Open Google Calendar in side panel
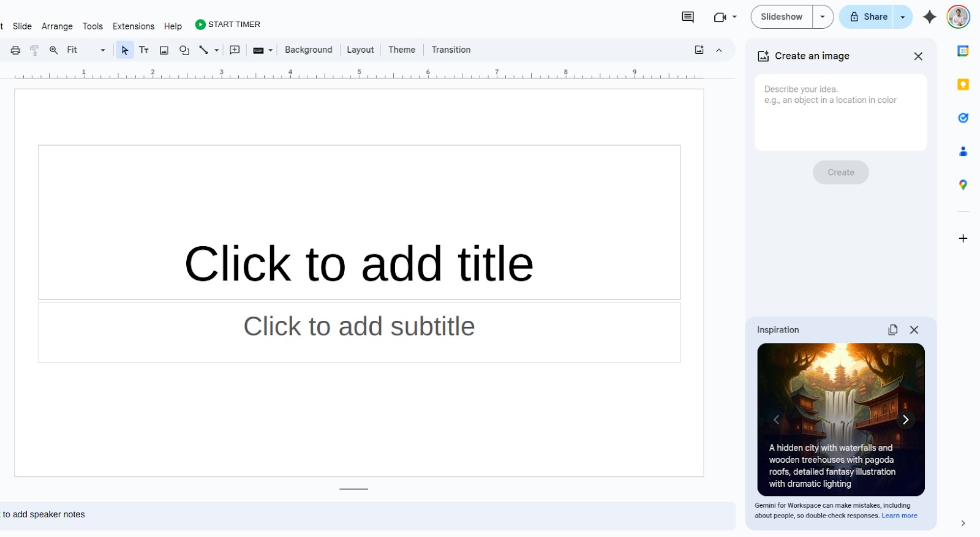Image resolution: width=980 pixels, height=537 pixels. coord(963,51)
